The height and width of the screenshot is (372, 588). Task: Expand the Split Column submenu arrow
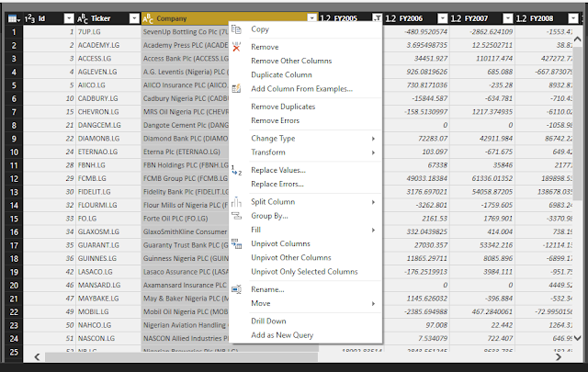pos(373,202)
